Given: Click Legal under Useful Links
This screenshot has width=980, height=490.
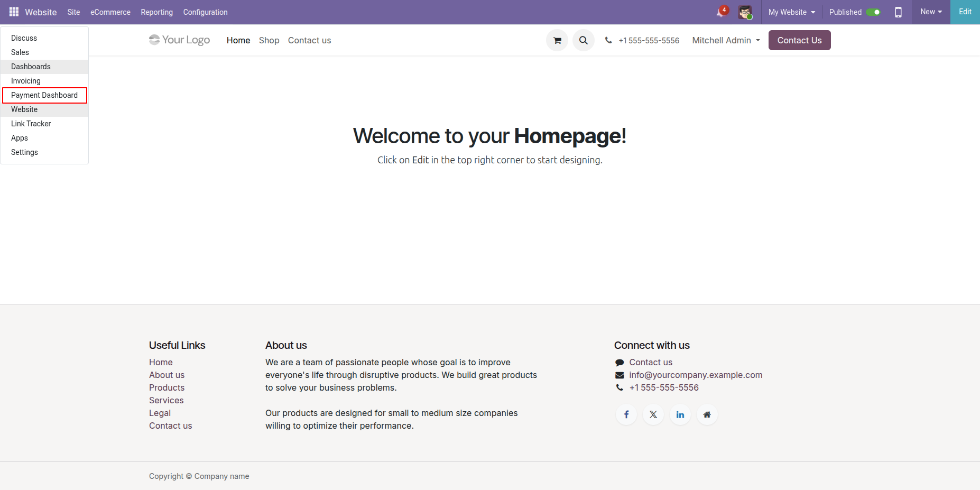Looking at the screenshot, I should (160, 413).
